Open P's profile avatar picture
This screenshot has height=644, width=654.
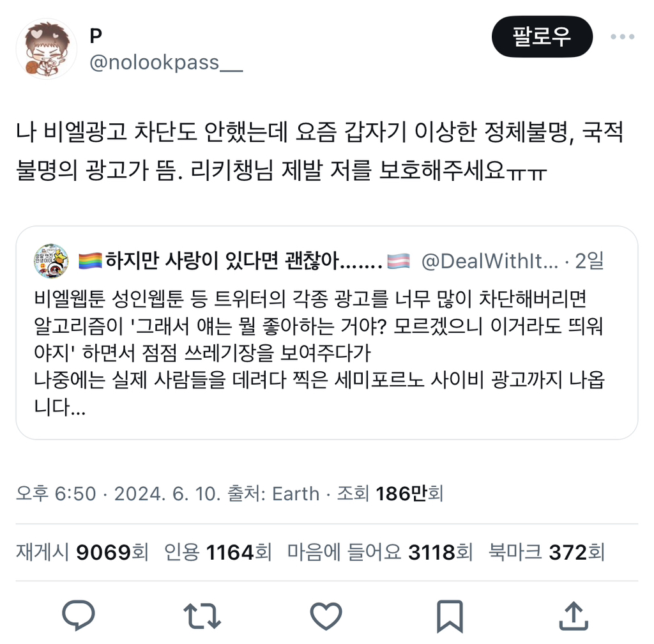(46, 49)
